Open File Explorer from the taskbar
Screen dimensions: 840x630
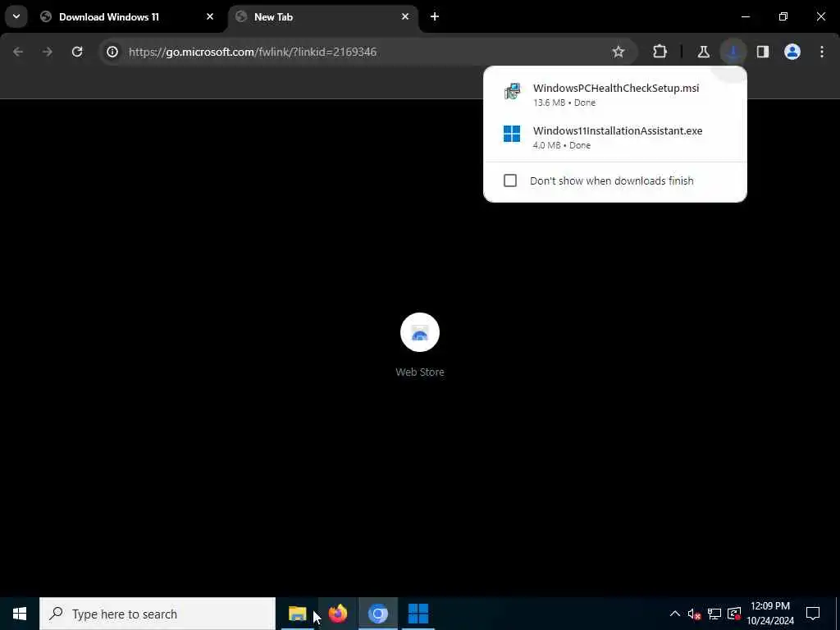pyautogui.click(x=297, y=614)
